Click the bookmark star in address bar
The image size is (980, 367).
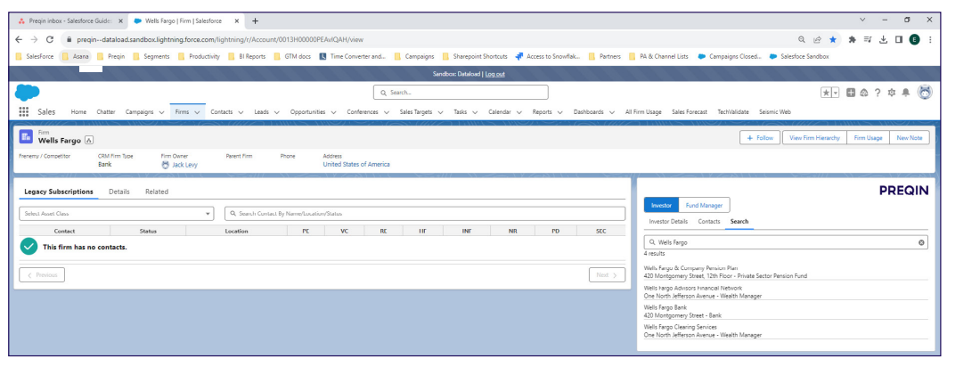[x=832, y=39]
